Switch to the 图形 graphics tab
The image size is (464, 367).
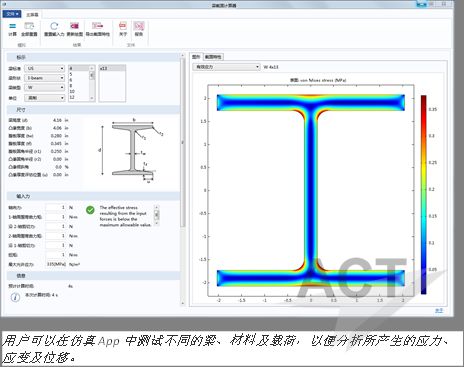(x=196, y=57)
